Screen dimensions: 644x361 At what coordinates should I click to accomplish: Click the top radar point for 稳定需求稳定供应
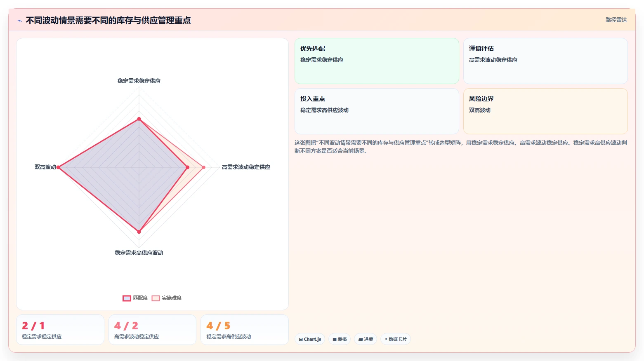[139, 119]
